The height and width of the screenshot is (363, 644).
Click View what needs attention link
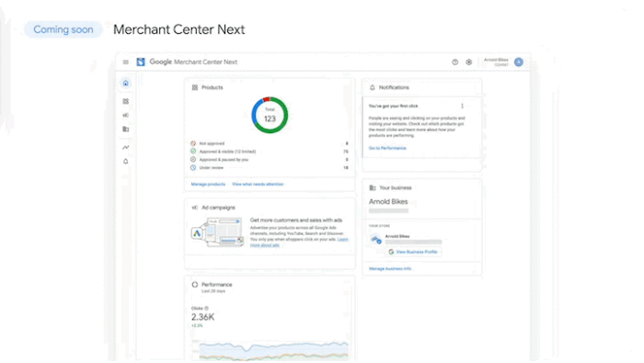258,184
